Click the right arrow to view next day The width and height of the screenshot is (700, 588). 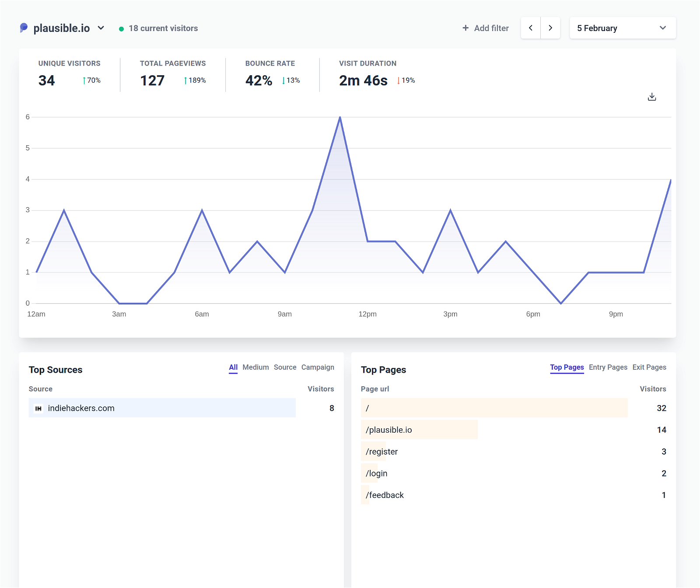click(x=550, y=28)
